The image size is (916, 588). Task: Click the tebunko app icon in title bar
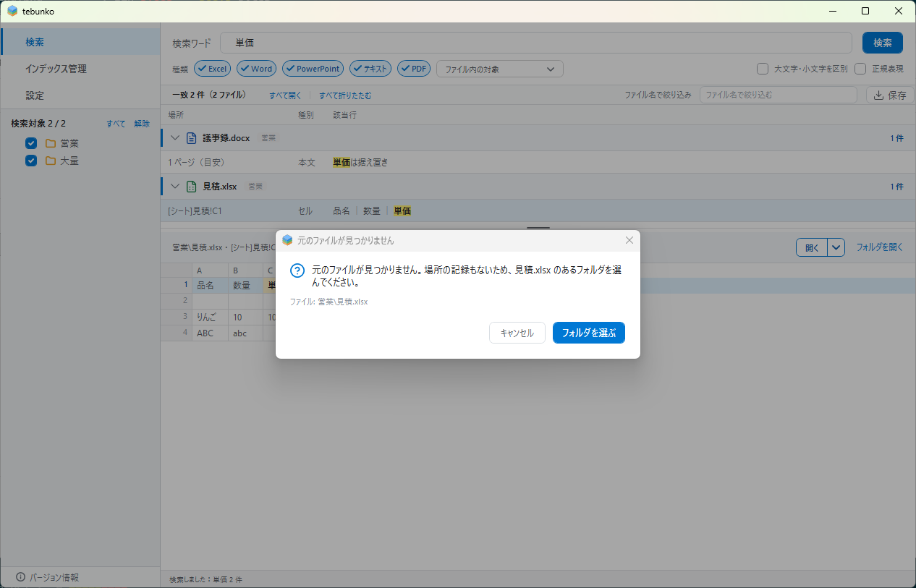tap(12, 11)
